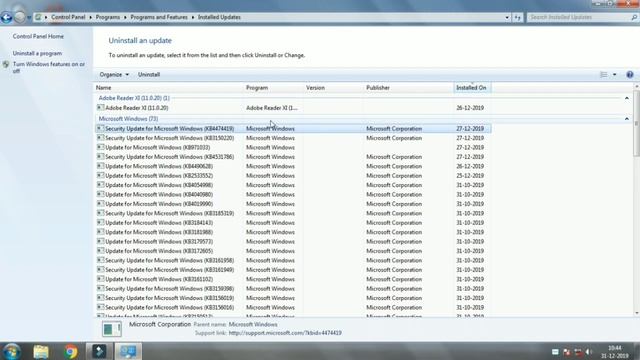Collapse the Microsoft Windows group arrow
The width and height of the screenshot is (640, 360).
click(x=627, y=119)
